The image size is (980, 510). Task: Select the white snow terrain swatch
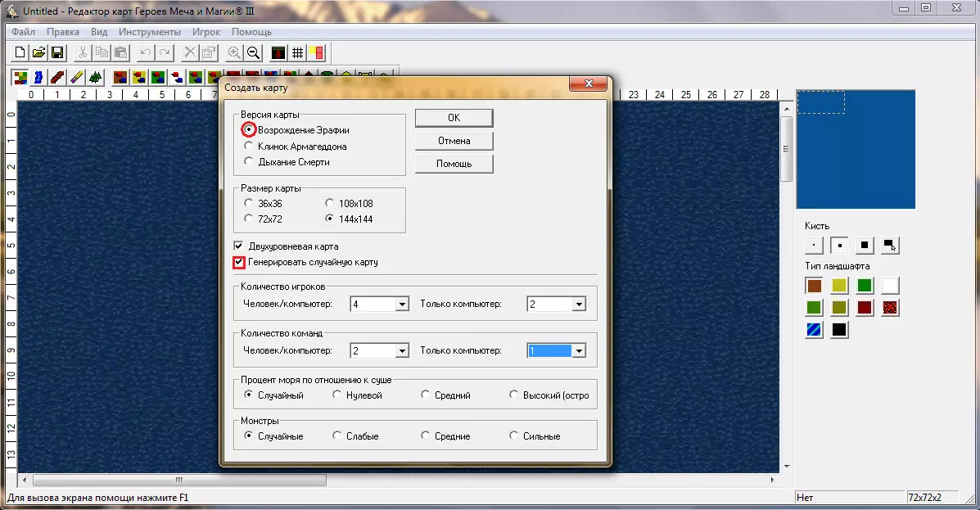click(889, 286)
